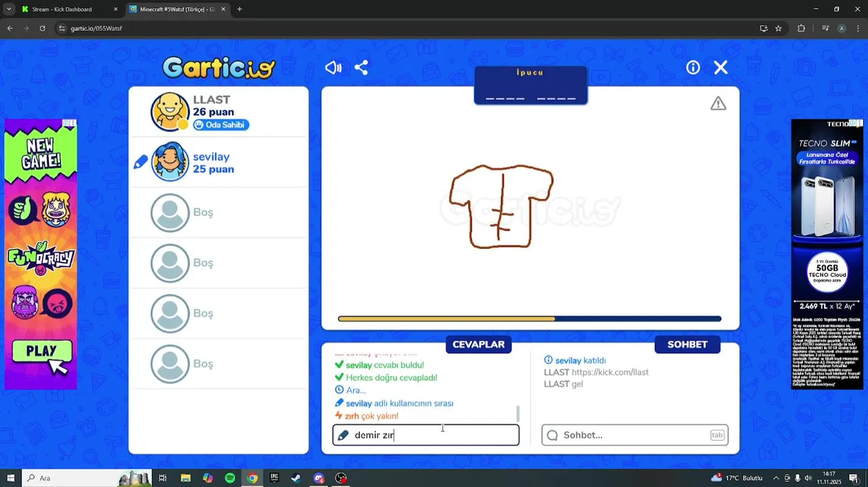Report the drawing with warning triangle icon
868x487 pixels.
(x=718, y=103)
